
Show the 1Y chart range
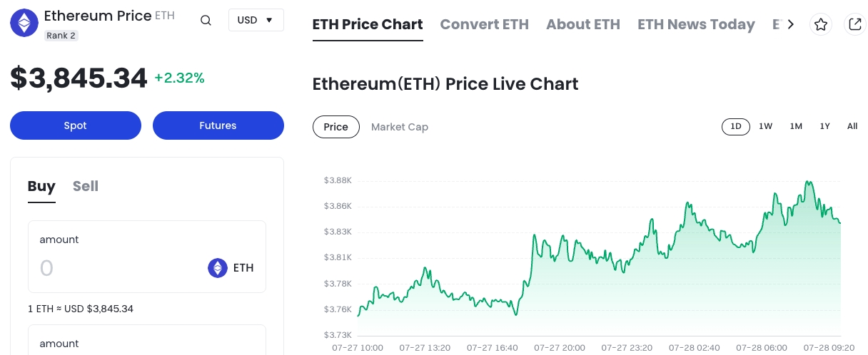click(824, 126)
